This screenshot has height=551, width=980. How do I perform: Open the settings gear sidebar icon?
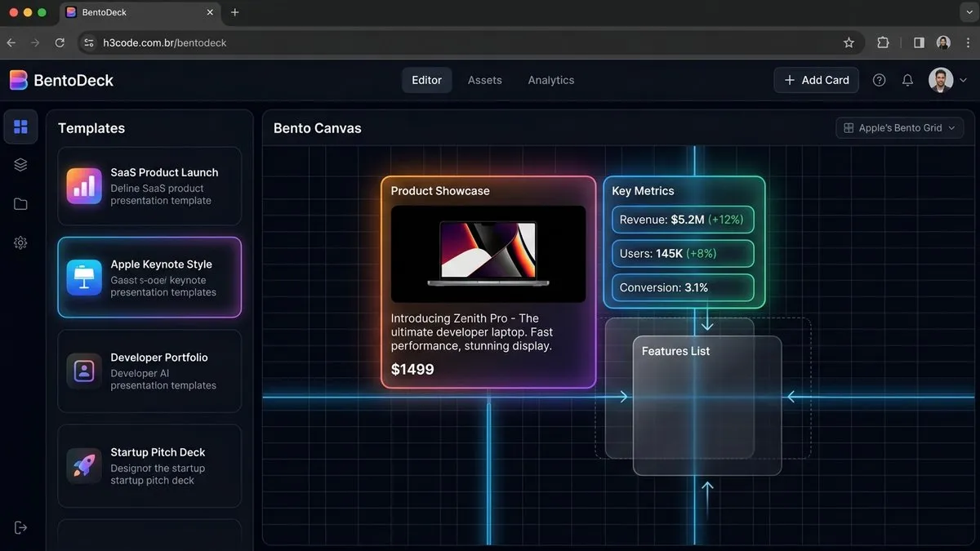[x=21, y=242]
